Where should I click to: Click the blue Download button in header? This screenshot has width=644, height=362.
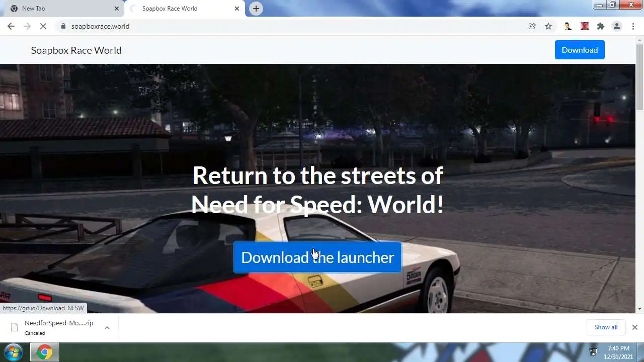point(580,50)
